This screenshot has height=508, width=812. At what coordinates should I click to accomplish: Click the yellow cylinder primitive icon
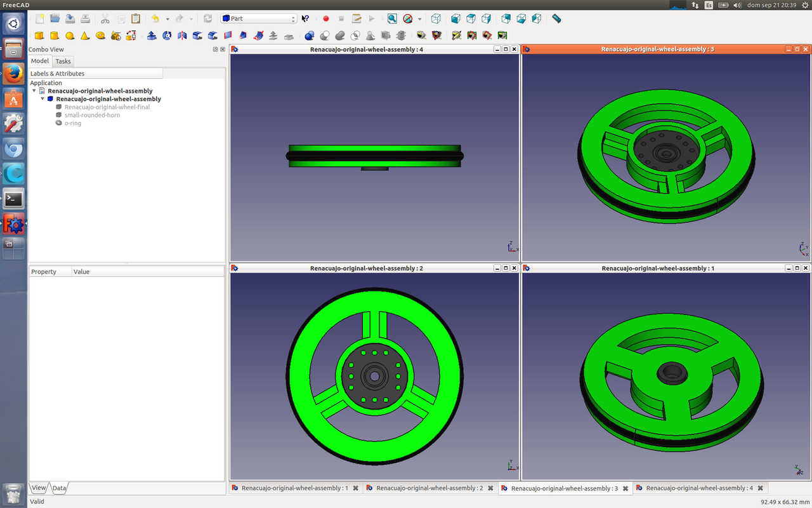coord(55,36)
